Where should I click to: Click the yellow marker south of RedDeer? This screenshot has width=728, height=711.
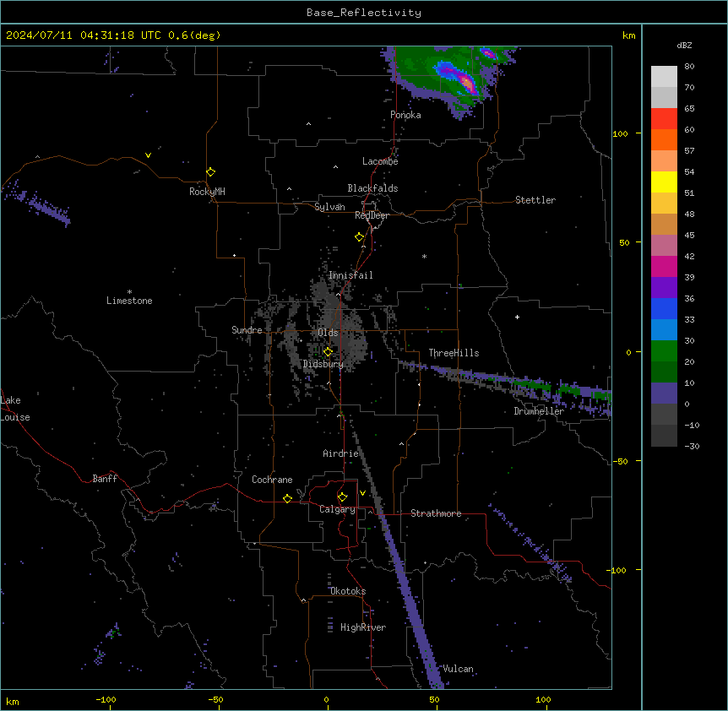[x=359, y=237]
